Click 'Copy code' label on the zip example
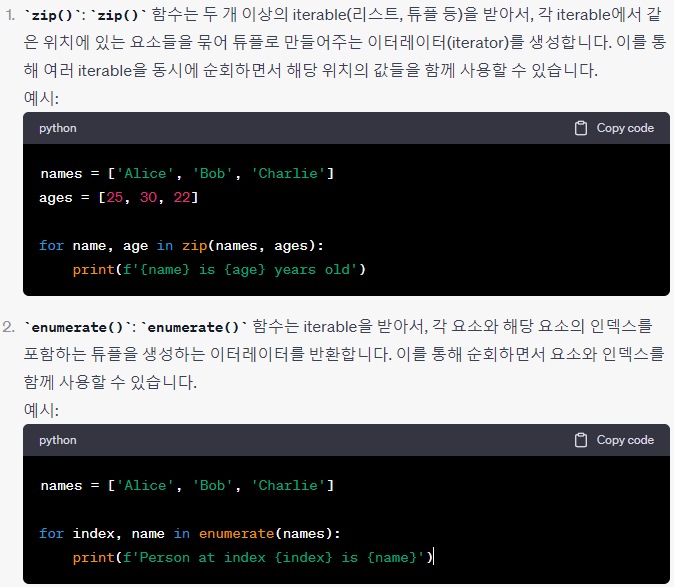Image resolution: width=674 pixels, height=587 pixels. [625, 128]
